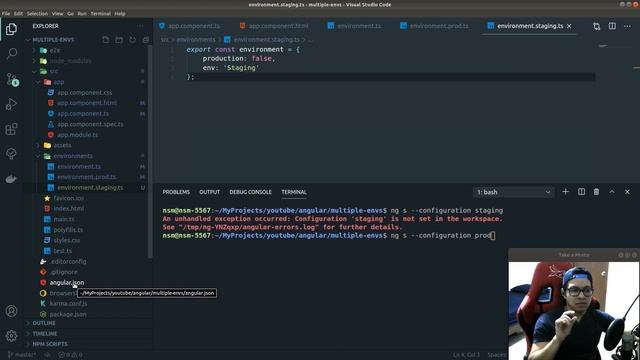Screen dimensions: 640x360
Task: Click the Explorer vertical scrollbar
Action: click(150, 151)
